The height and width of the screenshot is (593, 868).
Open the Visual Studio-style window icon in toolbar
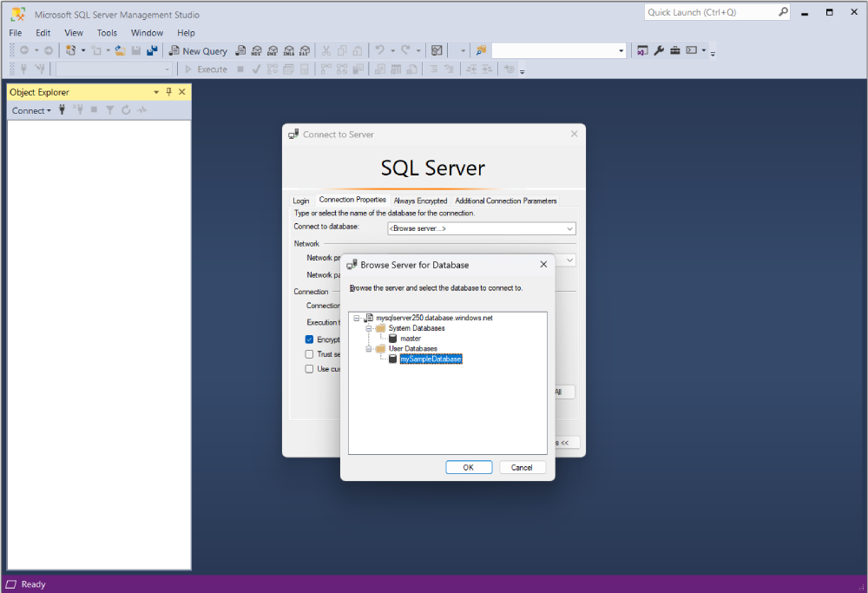point(642,51)
